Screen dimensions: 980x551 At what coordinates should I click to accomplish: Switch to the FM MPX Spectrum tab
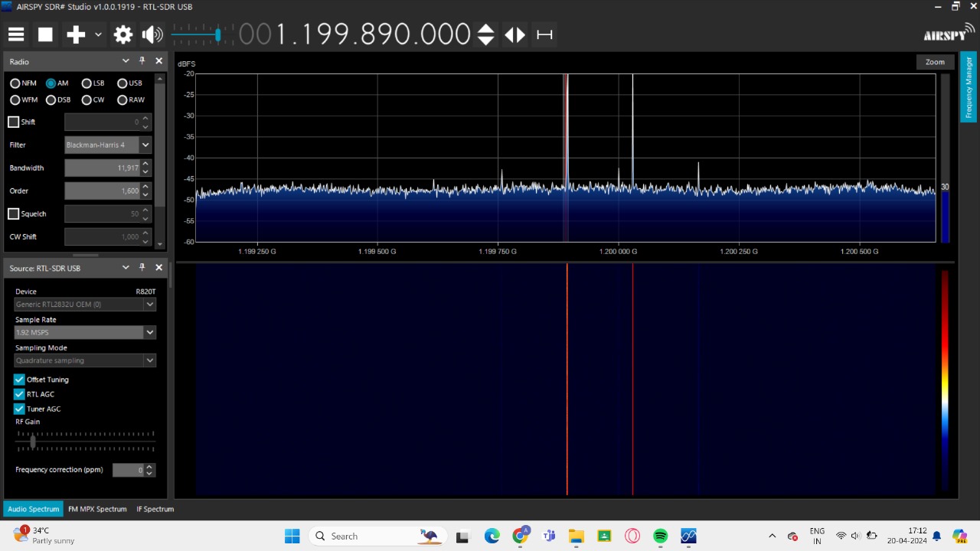pos(97,509)
